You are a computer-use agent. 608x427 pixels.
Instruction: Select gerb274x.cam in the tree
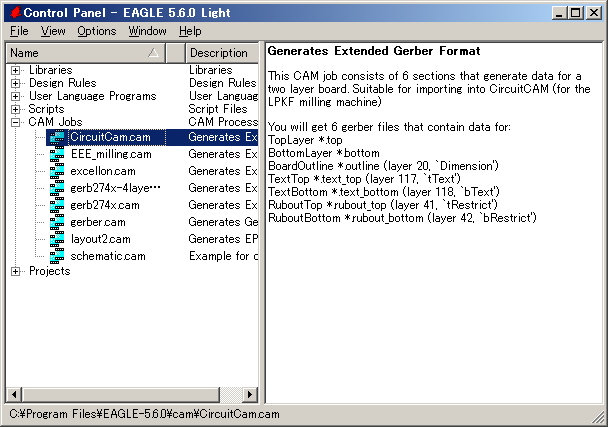point(105,205)
